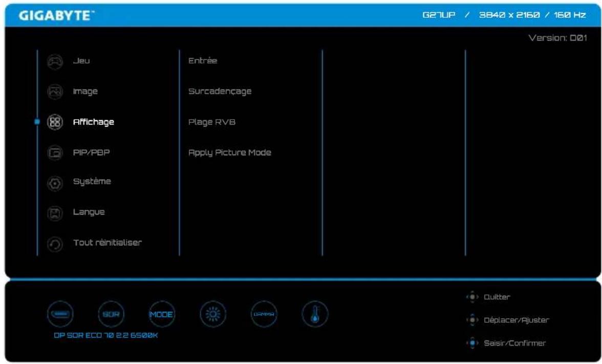602x364 pixels.
Task: Select Plage RVB setting
Action: [x=211, y=122]
